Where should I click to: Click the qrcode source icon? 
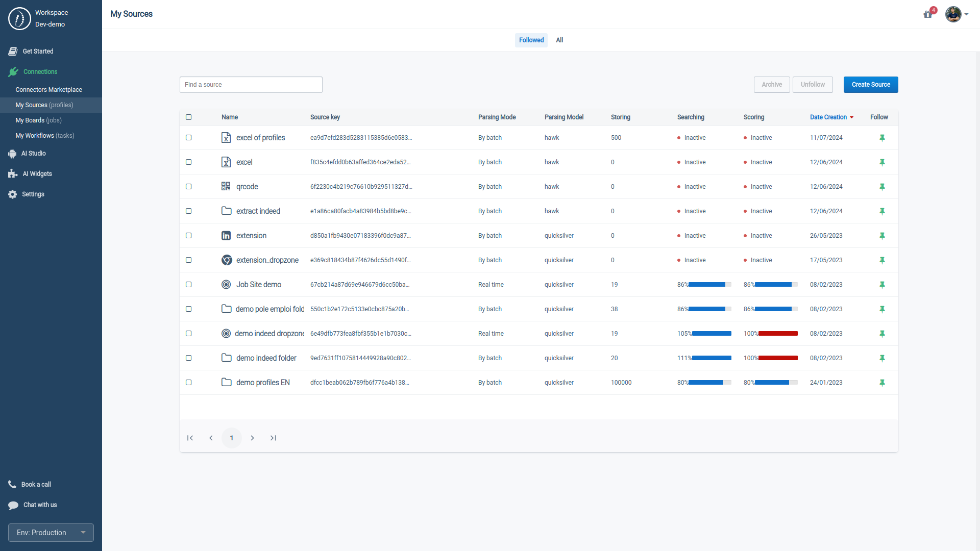pos(226,187)
